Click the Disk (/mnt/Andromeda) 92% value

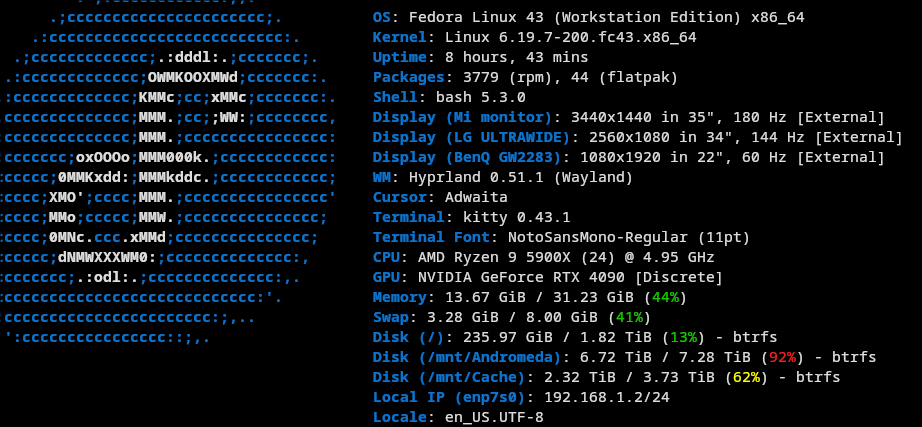click(782, 358)
